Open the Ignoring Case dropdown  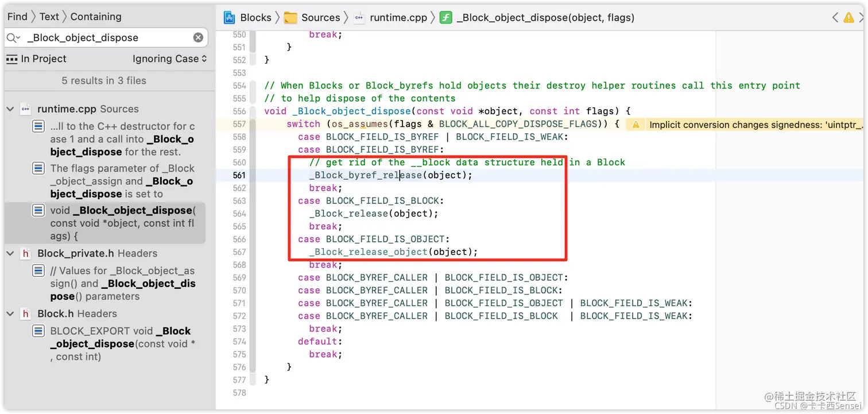point(169,59)
